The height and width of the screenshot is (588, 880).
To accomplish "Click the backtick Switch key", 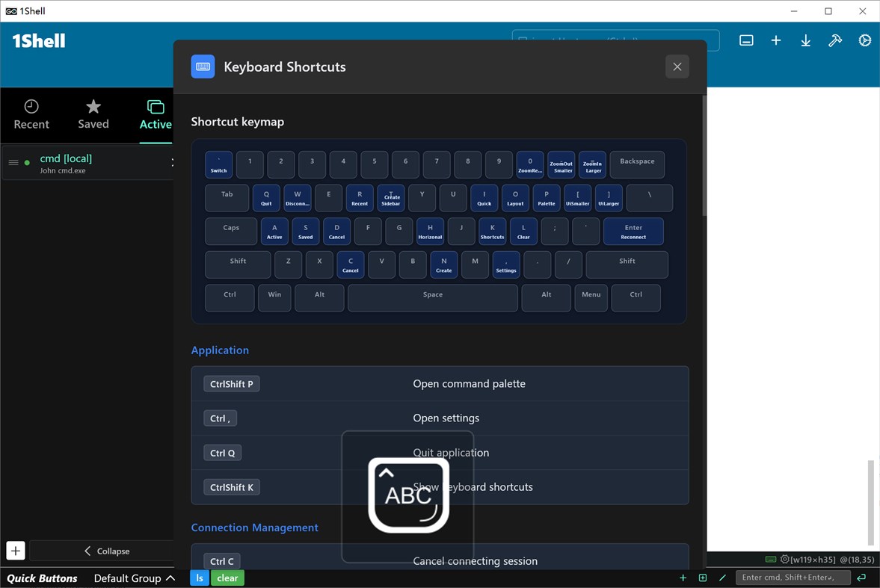I will (x=218, y=164).
